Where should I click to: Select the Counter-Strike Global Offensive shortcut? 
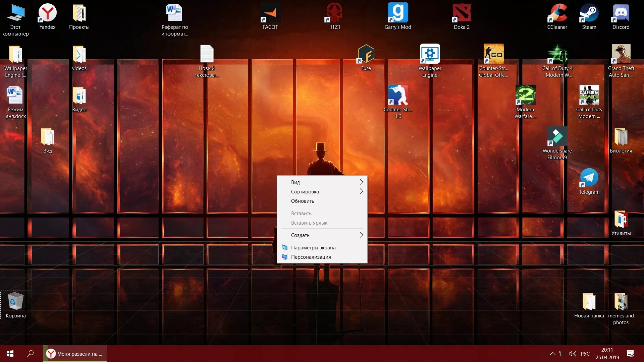point(493,61)
